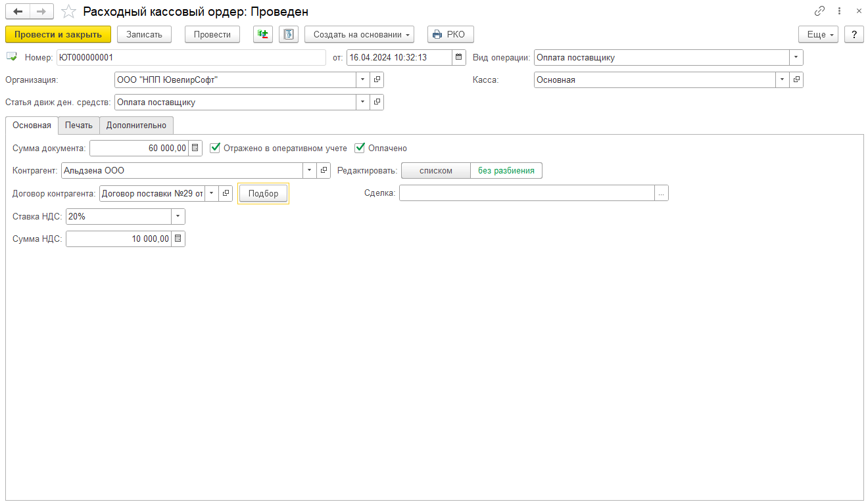
Task: Click Касса field showing Основная
Action: coord(656,80)
